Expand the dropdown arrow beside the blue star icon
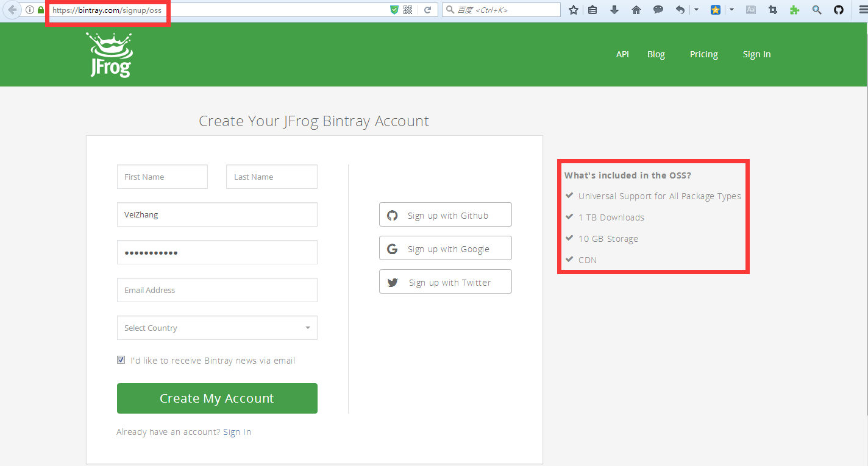 point(731,10)
